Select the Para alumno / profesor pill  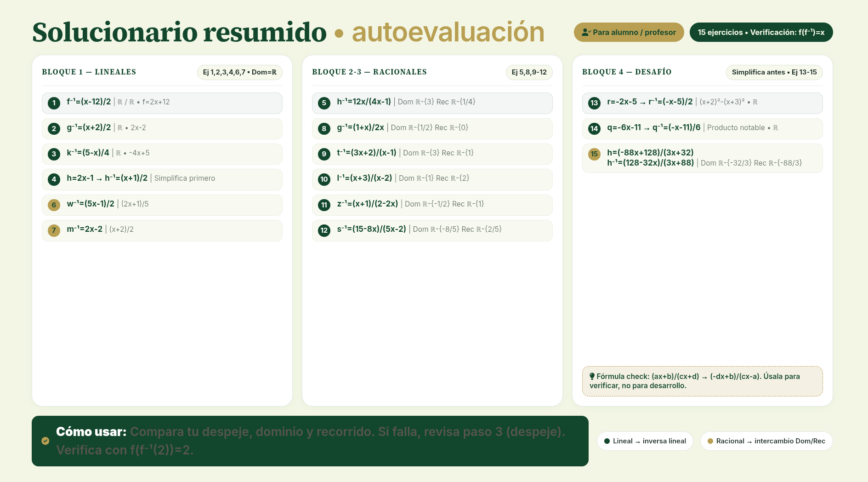629,32
